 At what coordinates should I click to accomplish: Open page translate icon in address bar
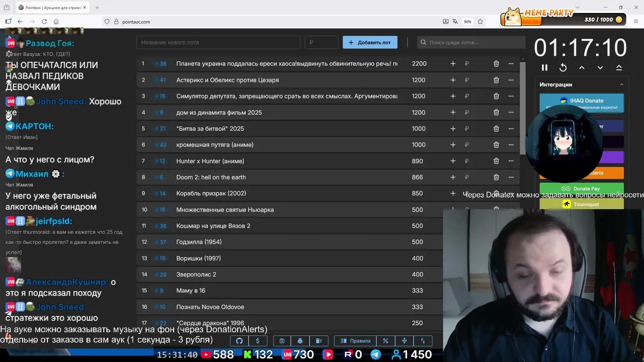pos(455,22)
